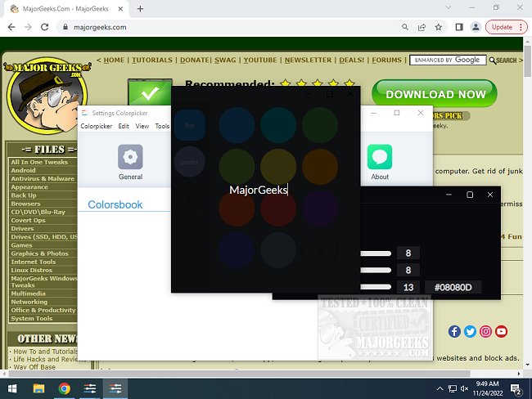The width and height of the screenshot is (532, 399).
Task: Click the SEARCH magnifier button on page
Action: tap(503, 61)
